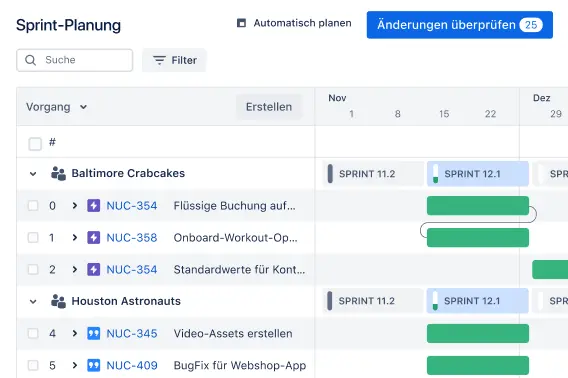Image resolution: width=568 pixels, height=378 pixels.
Task: Toggle the Automatisch planen checkbox
Action: [241, 23]
